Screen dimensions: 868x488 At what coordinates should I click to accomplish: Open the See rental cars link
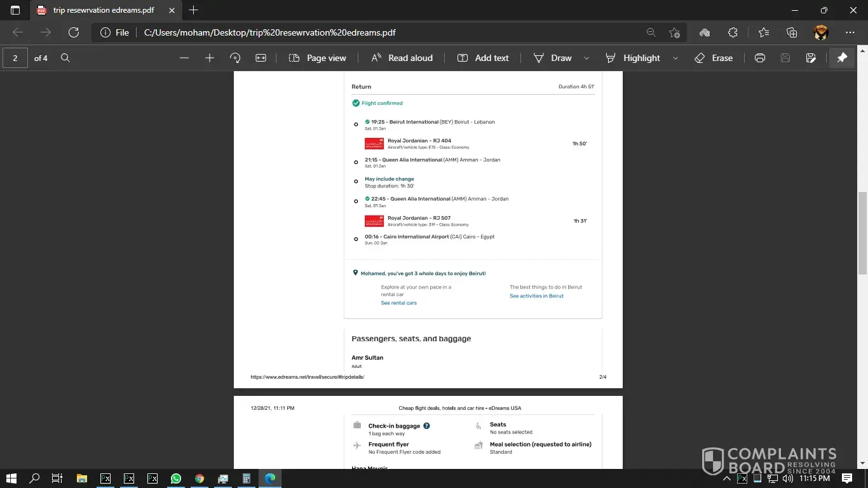pos(398,303)
